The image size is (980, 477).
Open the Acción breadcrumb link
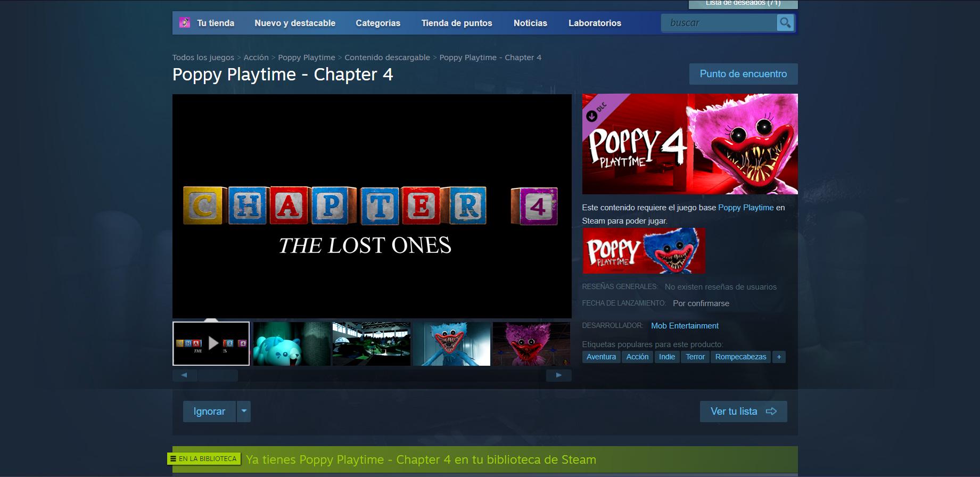pyautogui.click(x=256, y=57)
